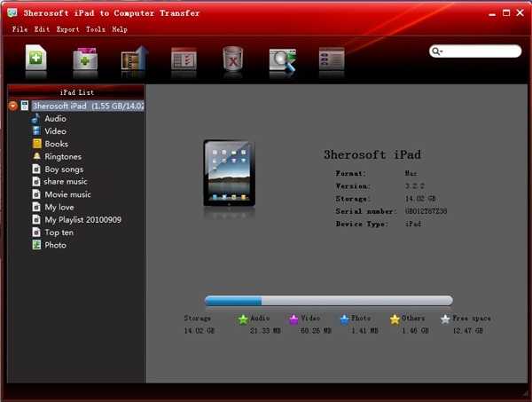
Task: Open the Boy songs playlist
Action: [64, 169]
